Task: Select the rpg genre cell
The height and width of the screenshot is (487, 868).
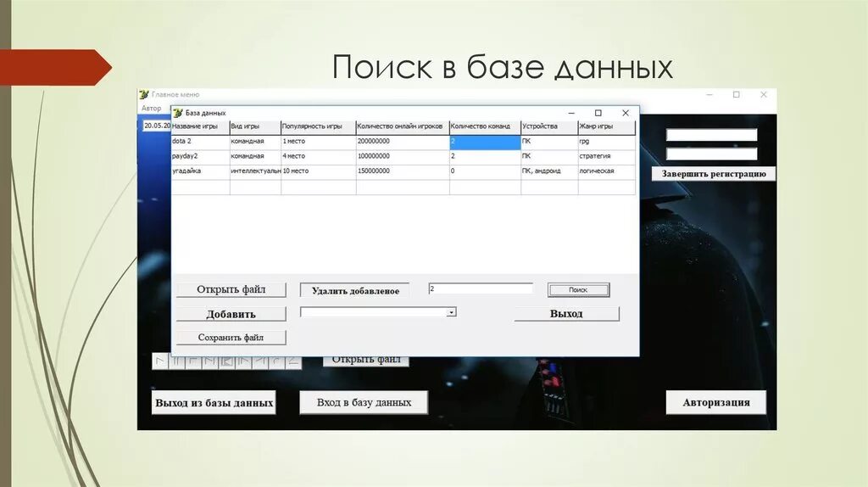Action: 607,142
